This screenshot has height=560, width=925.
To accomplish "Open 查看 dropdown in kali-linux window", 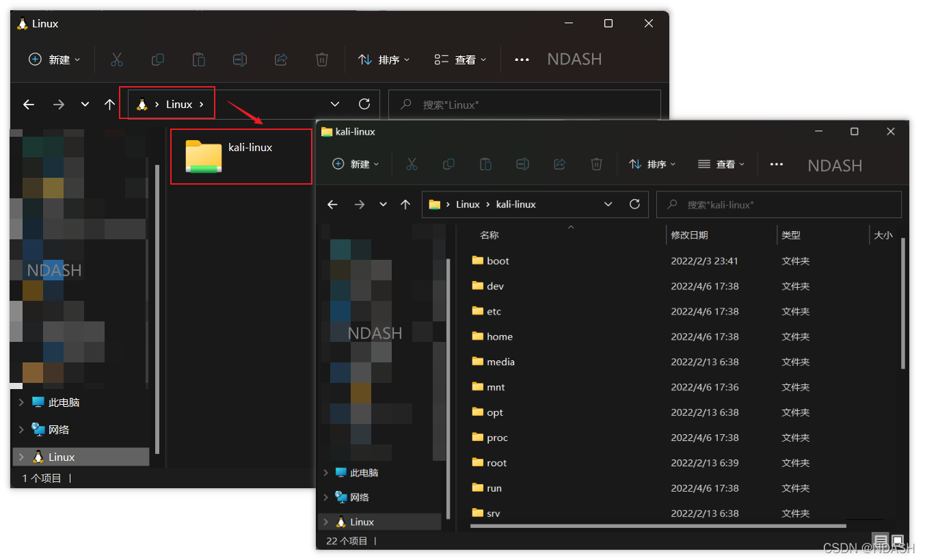I will (721, 164).
